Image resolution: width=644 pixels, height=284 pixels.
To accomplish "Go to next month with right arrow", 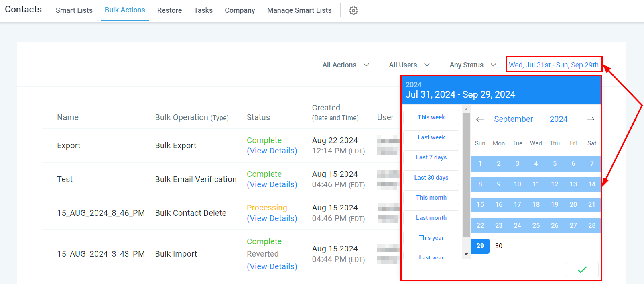I will point(590,119).
